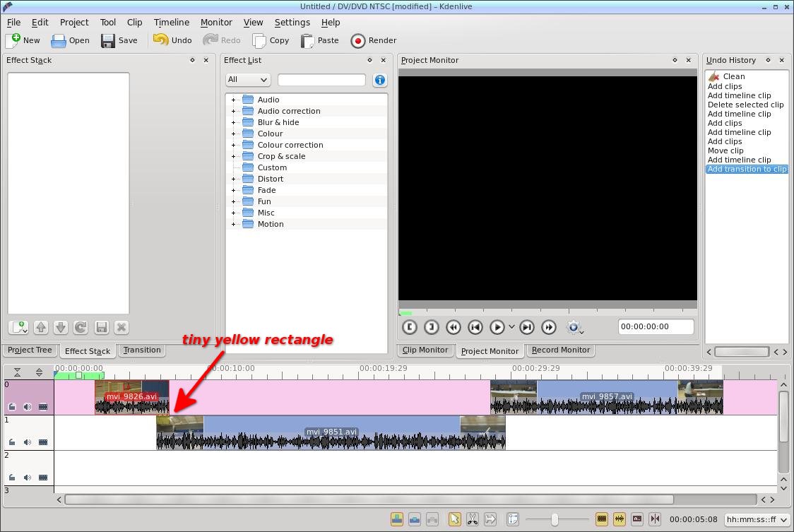
Task: Expand the Colour correction effects folder
Action: pyautogui.click(x=233, y=145)
